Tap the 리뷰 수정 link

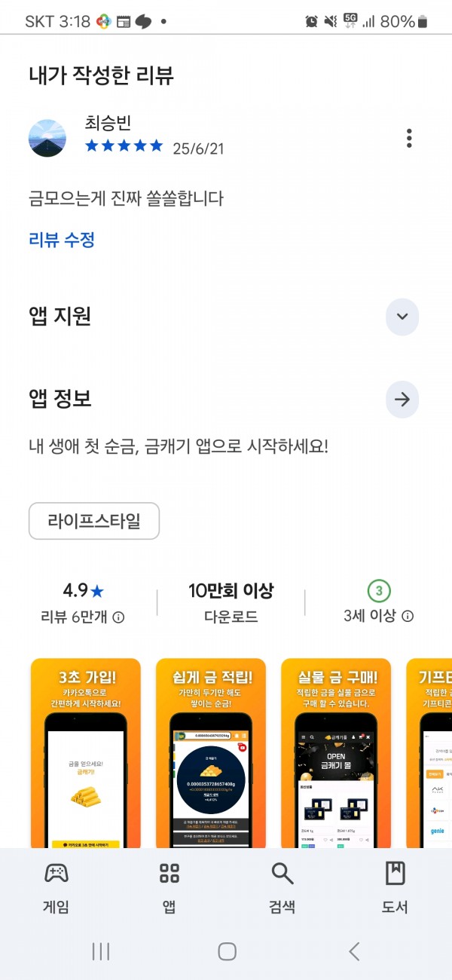[62, 240]
